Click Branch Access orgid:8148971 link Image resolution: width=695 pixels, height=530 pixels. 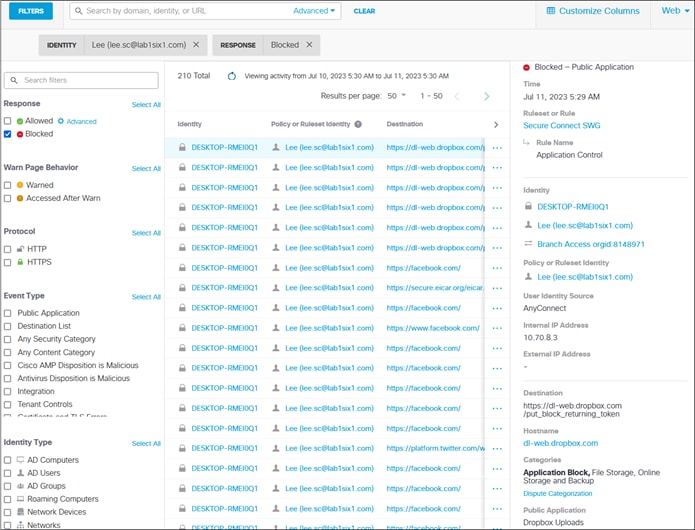coord(591,244)
